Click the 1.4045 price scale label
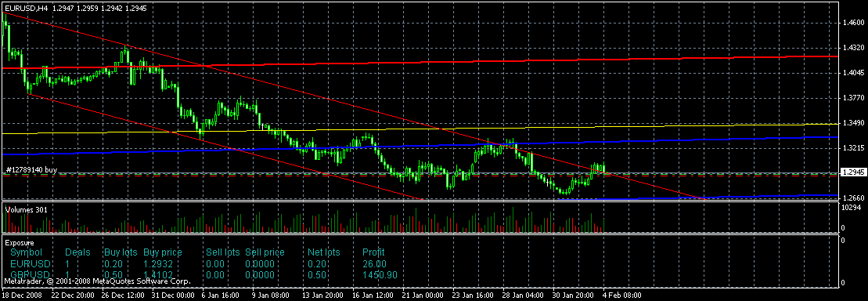Image resolution: width=868 pixels, height=301 pixels. (x=853, y=73)
